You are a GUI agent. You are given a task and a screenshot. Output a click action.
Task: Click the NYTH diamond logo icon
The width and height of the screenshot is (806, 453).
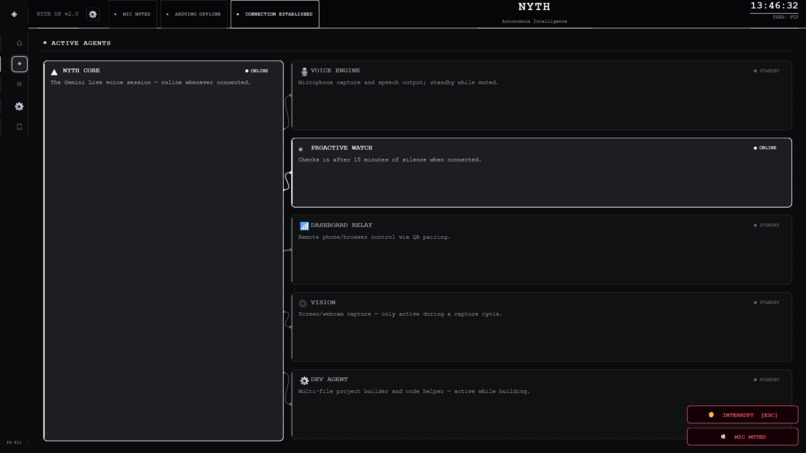point(14,14)
